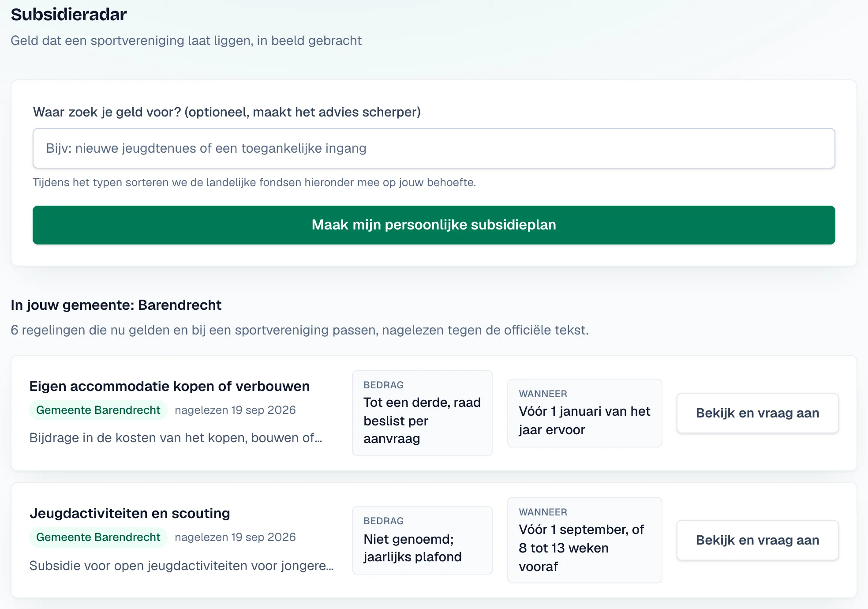Select Eigen accommodatie kopen of verbouwen title
This screenshot has width=868, height=609.
coord(169,386)
